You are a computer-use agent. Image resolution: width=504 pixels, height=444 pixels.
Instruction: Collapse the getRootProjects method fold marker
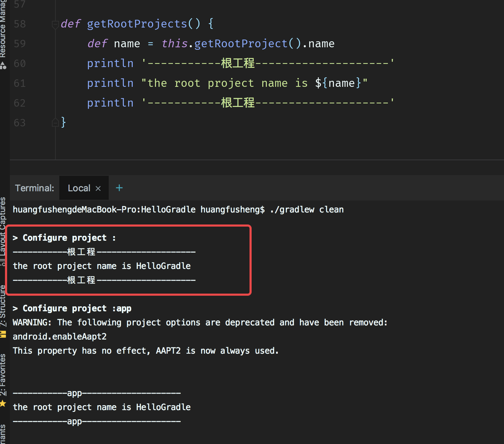pyautogui.click(x=55, y=24)
